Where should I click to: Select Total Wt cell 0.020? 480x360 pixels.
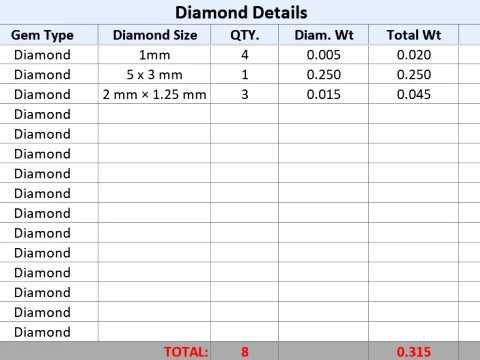tap(414, 55)
